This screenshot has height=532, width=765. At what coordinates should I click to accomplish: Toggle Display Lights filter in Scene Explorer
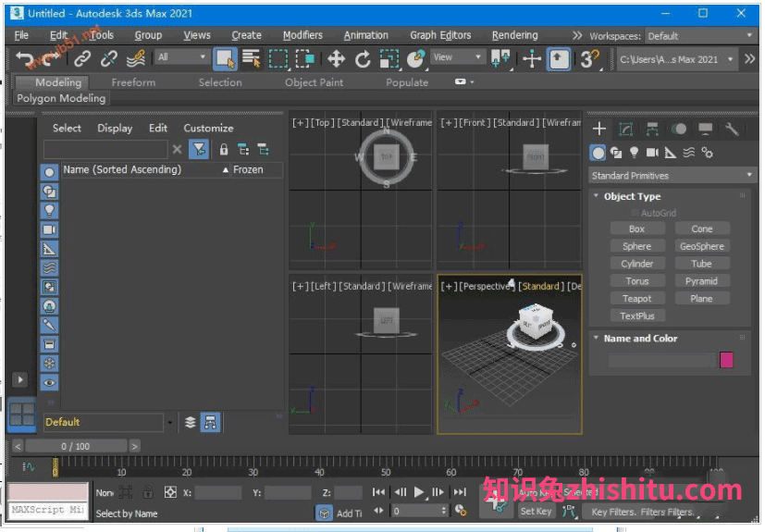click(x=49, y=210)
